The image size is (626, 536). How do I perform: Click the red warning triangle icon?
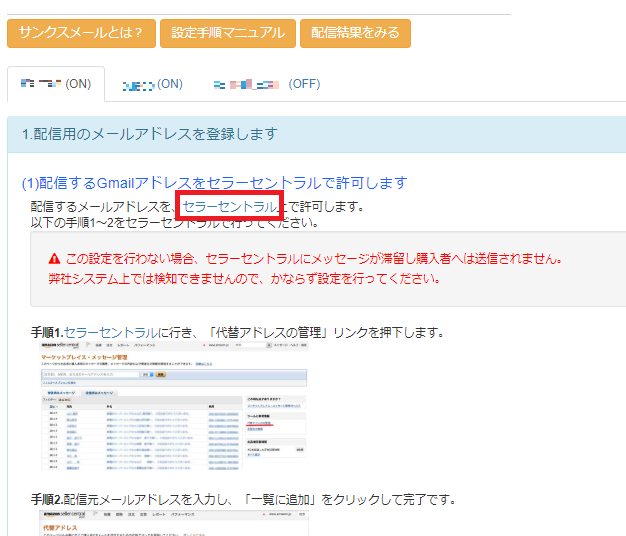click(x=54, y=259)
